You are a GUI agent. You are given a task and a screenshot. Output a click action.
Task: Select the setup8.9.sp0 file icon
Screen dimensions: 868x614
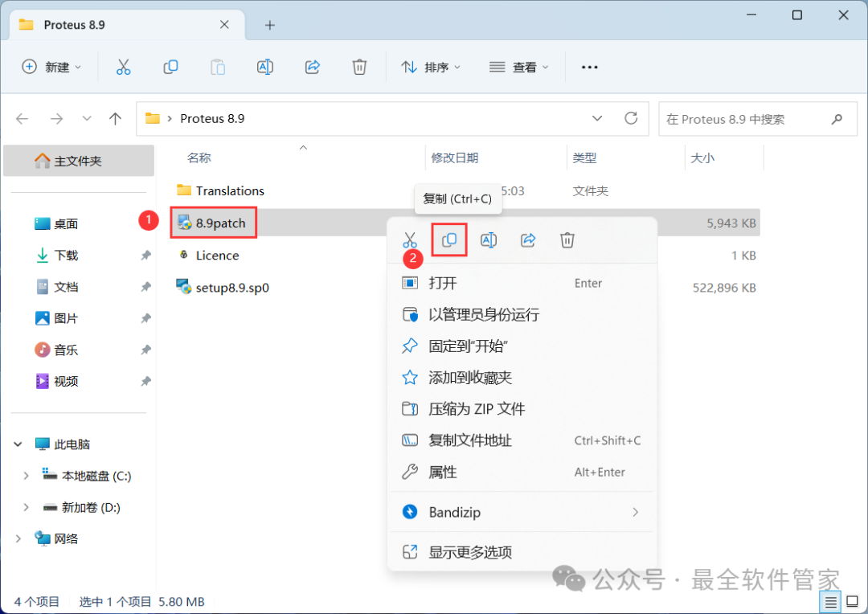tap(184, 288)
